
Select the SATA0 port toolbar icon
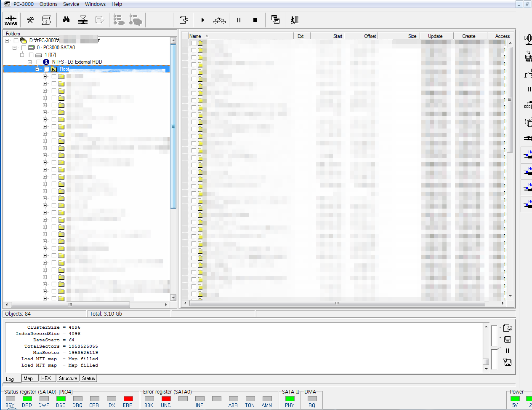coord(11,20)
